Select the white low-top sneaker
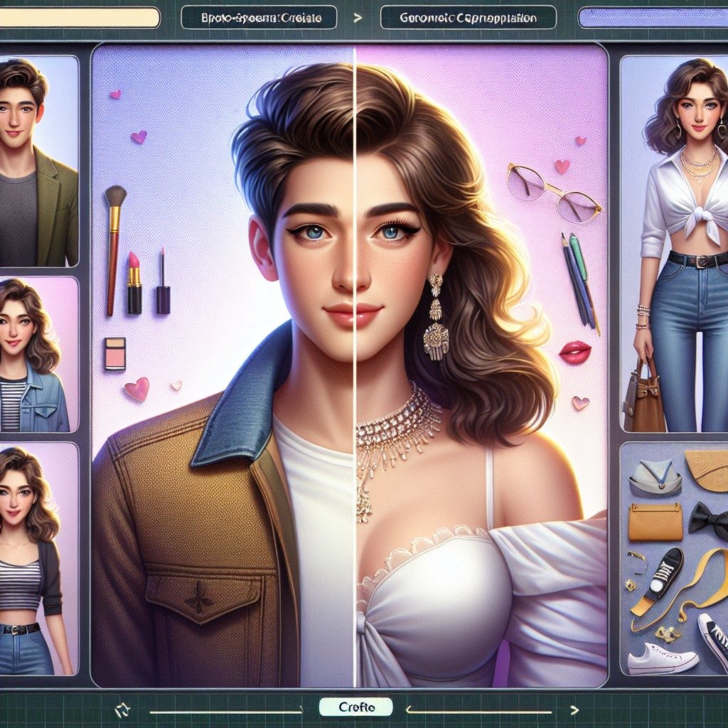Screen dimensions: 728x728 (x=661, y=659)
